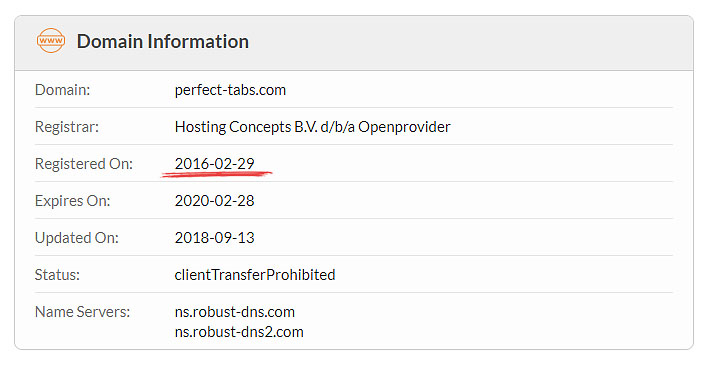Click the clientTransferProhibited status value

pos(255,275)
